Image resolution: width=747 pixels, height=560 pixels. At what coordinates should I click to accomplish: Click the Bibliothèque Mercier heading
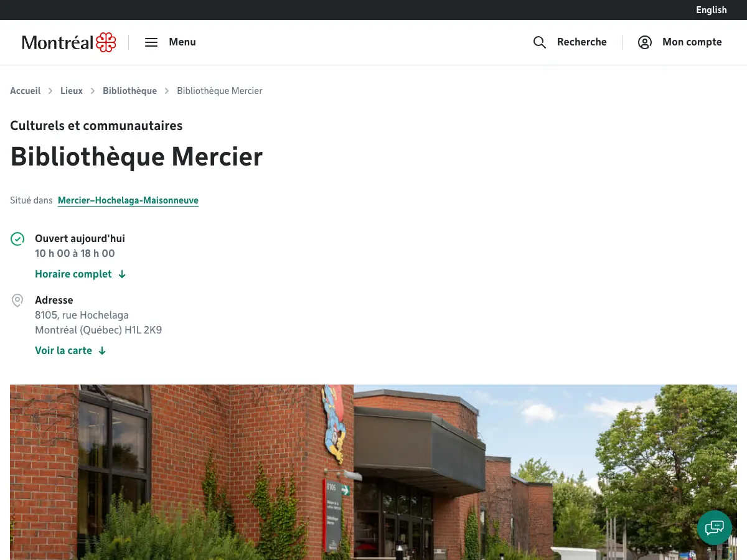tap(136, 157)
